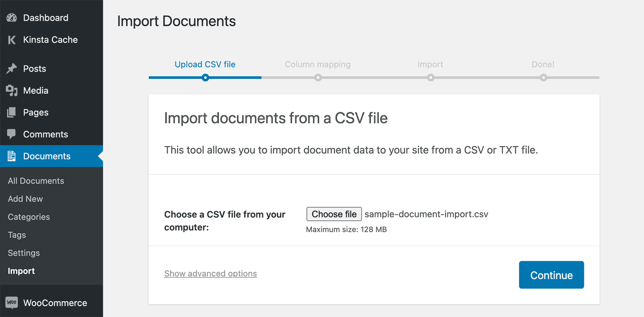Viewport: 644px width, 317px height.
Task: Open Documents Settings submenu item
Action: pos(24,253)
